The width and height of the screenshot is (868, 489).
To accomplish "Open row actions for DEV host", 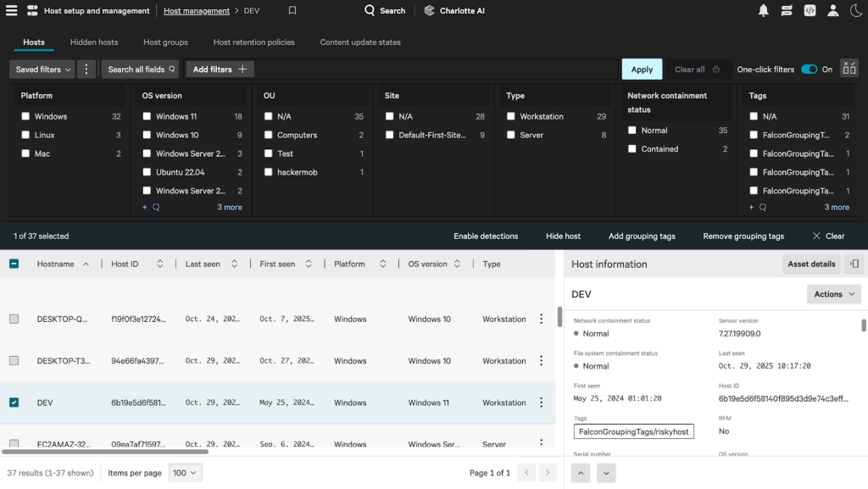I will click(x=542, y=403).
